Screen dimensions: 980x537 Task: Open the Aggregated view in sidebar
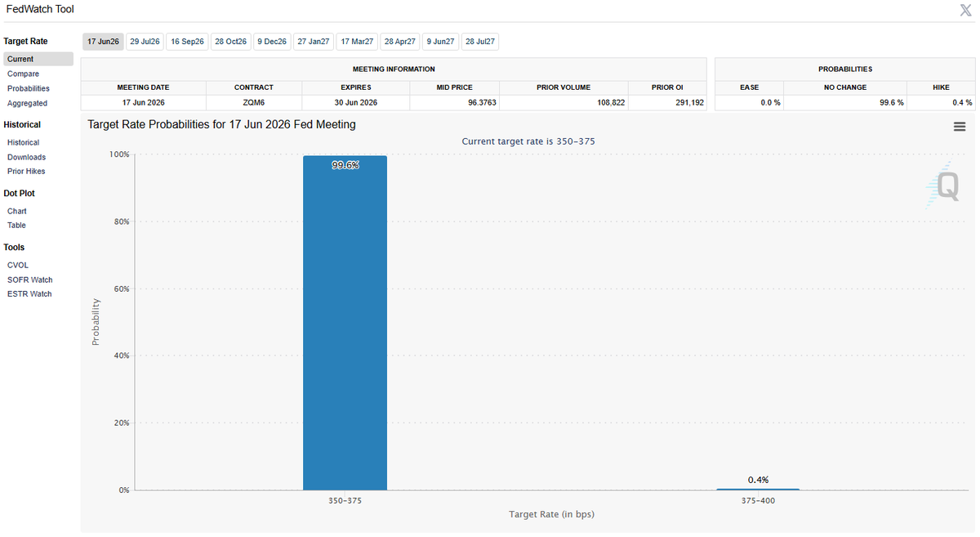pos(27,103)
